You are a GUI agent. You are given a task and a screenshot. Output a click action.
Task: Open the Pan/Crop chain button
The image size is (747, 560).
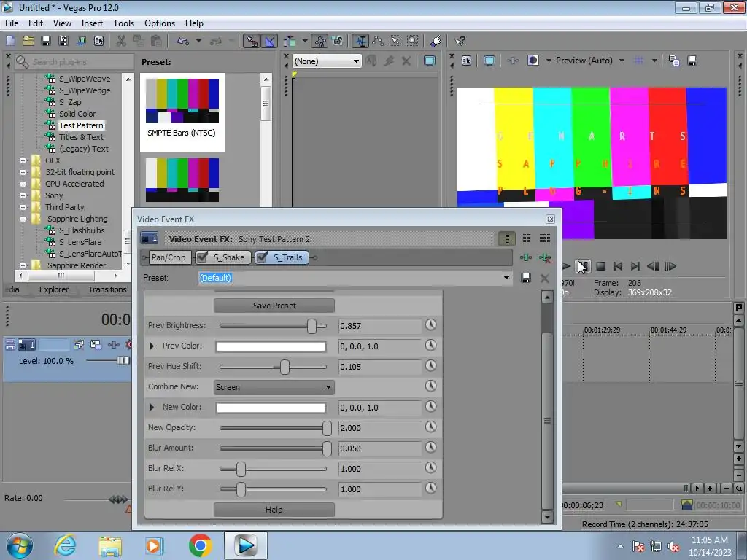169,257
